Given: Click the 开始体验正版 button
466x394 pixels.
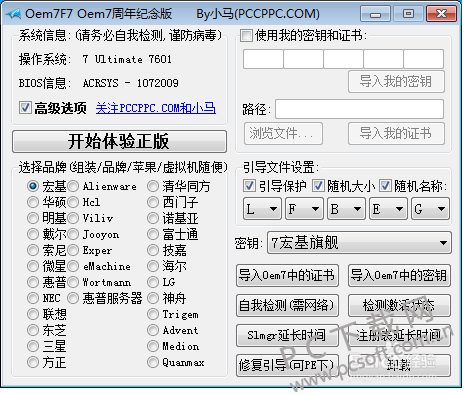Looking at the screenshot, I should tap(119, 141).
